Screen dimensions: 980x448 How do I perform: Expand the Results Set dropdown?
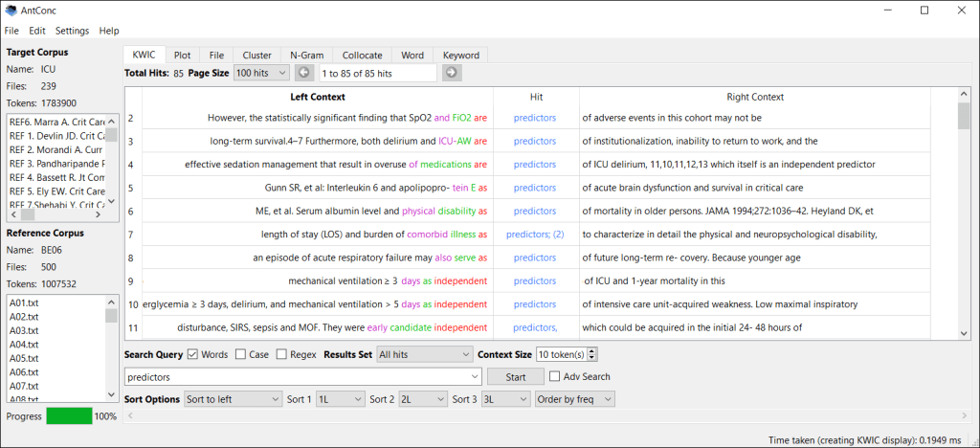(x=424, y=354)
